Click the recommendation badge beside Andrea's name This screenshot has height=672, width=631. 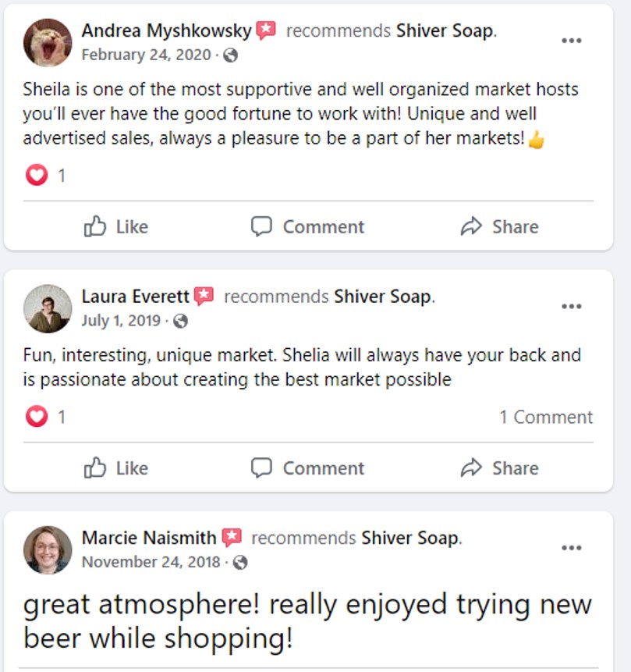tap(267, 31)
